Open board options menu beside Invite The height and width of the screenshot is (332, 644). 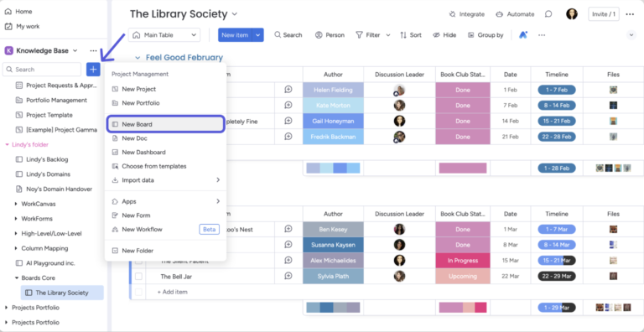pos(630,14)
